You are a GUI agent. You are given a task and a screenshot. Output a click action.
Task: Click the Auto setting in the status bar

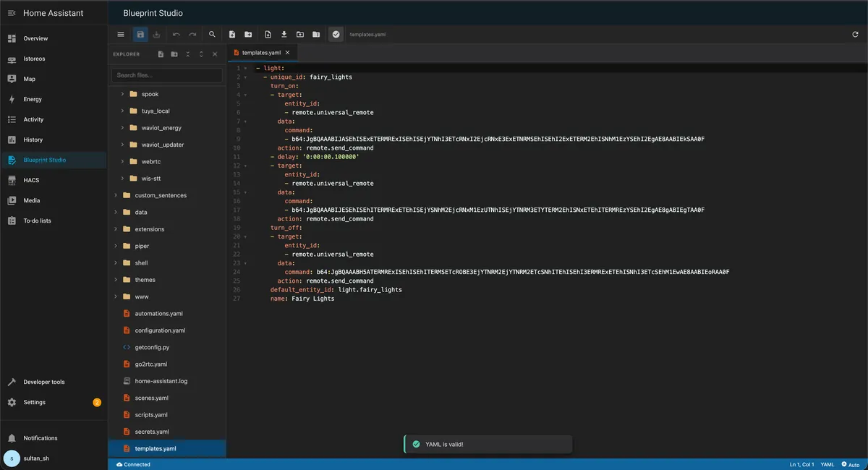[x=851, y=464]
